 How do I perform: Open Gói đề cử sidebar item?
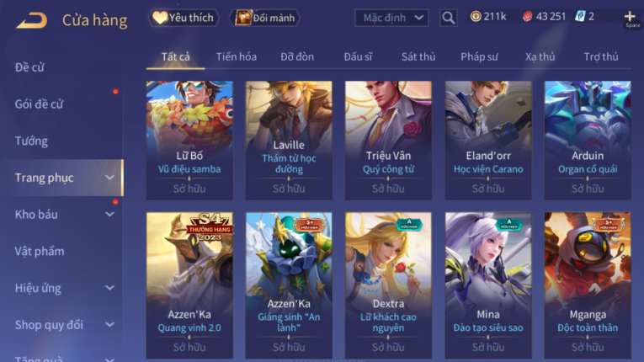[x=39, y=104]
